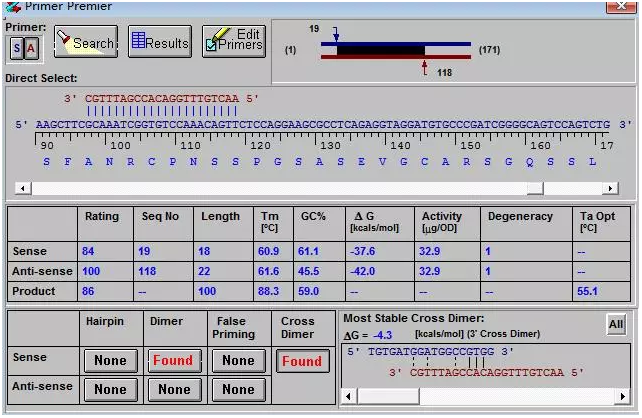Click the cross dimer ΔG value -4.3
This screenshot has width=642, height=418.
382,335
